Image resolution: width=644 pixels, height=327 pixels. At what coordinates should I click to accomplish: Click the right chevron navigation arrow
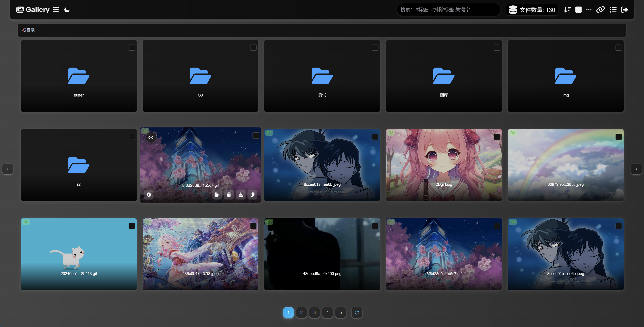coord(636,169)
